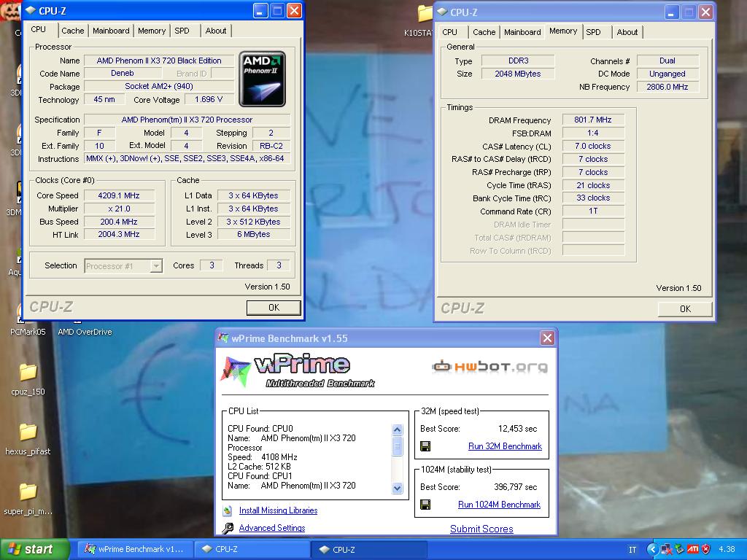The image size is (747, 560).
Task: Click the HT Link value 2004.3 MHz
Action: pos(119,234)
